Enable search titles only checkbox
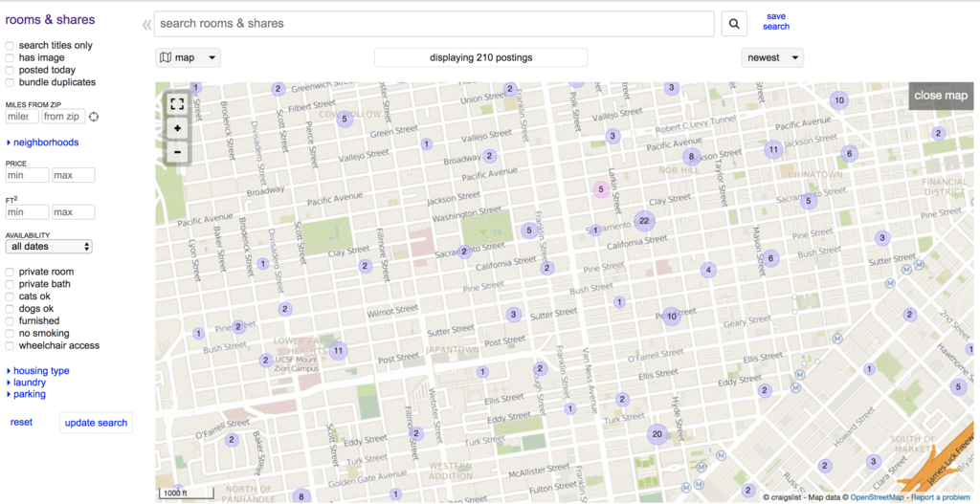The height and width of the screenshot is (504, 980). click(10, 46)
